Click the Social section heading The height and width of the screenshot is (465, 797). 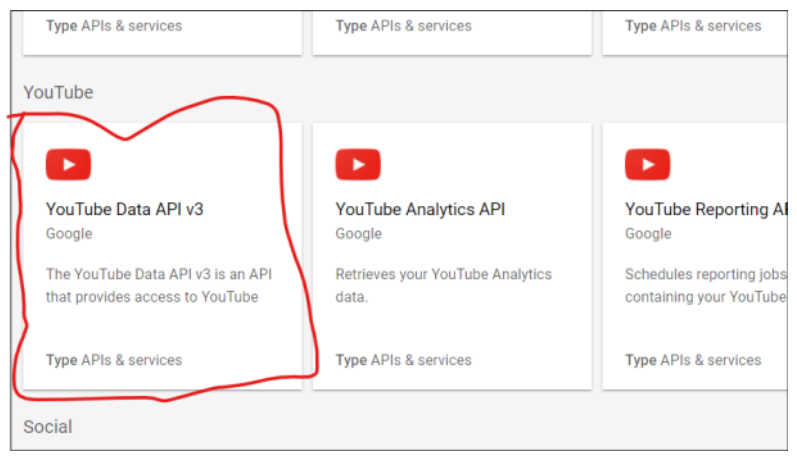48,426
